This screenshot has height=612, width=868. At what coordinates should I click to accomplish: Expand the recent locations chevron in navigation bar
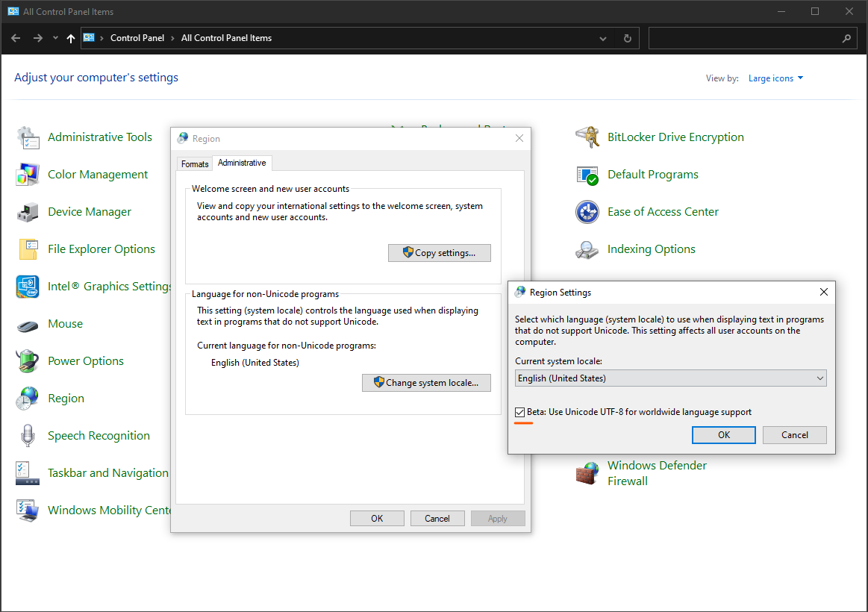(55, 38)
